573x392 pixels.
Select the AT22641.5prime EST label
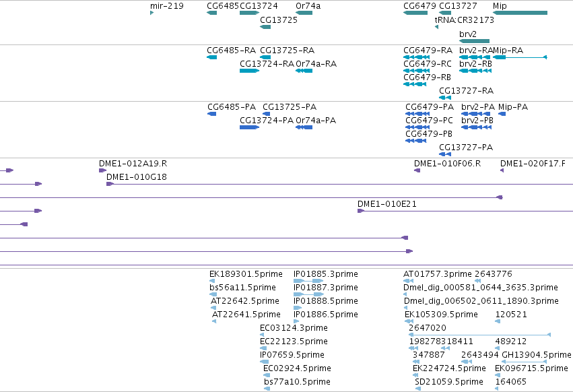(x=246, y=315)
